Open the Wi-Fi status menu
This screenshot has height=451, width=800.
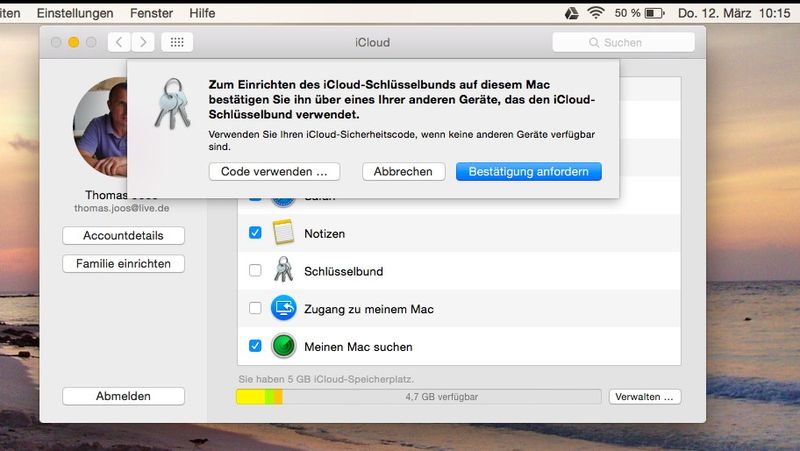[595, 13]
